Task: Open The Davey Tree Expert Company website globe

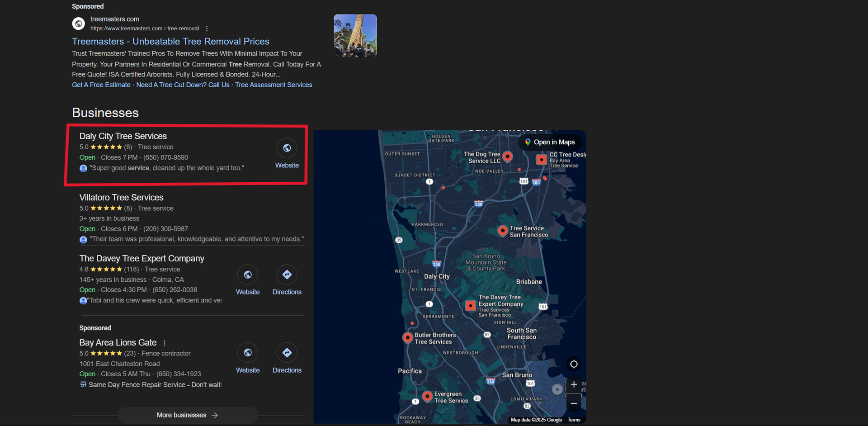Action: (248, 275)
